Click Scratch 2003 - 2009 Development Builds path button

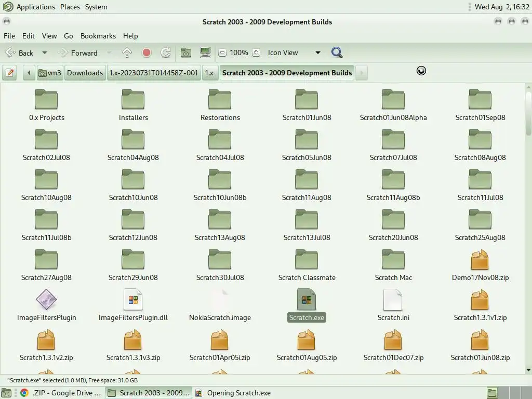coord(287,73)
